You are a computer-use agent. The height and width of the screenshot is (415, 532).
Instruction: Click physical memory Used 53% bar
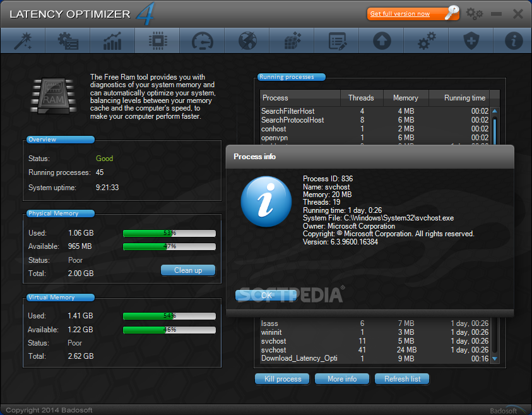click(x=169, y=233)
